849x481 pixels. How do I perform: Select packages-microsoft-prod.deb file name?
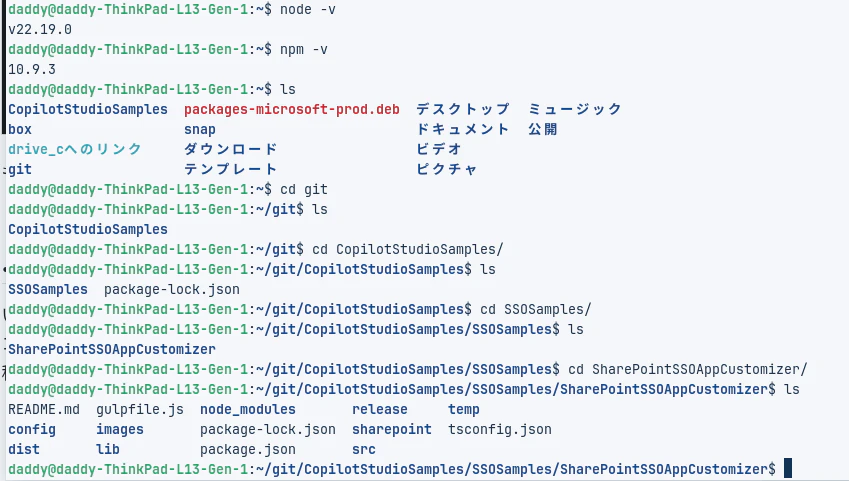pos(291,109)
